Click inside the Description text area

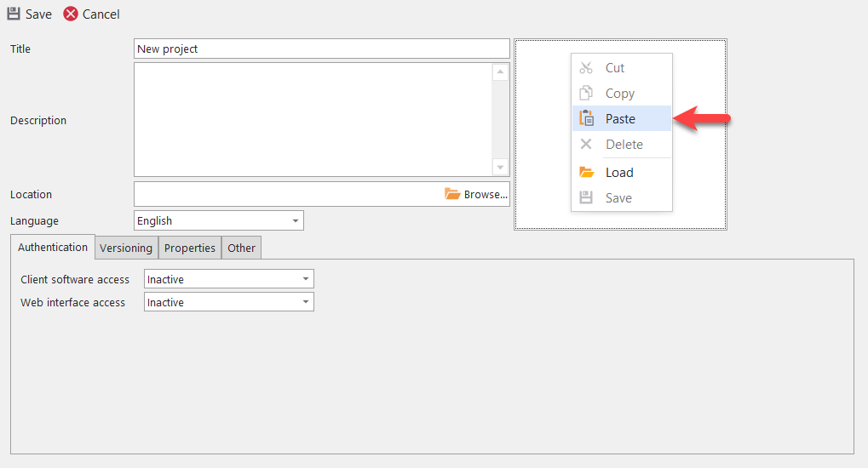pos(312,119)
